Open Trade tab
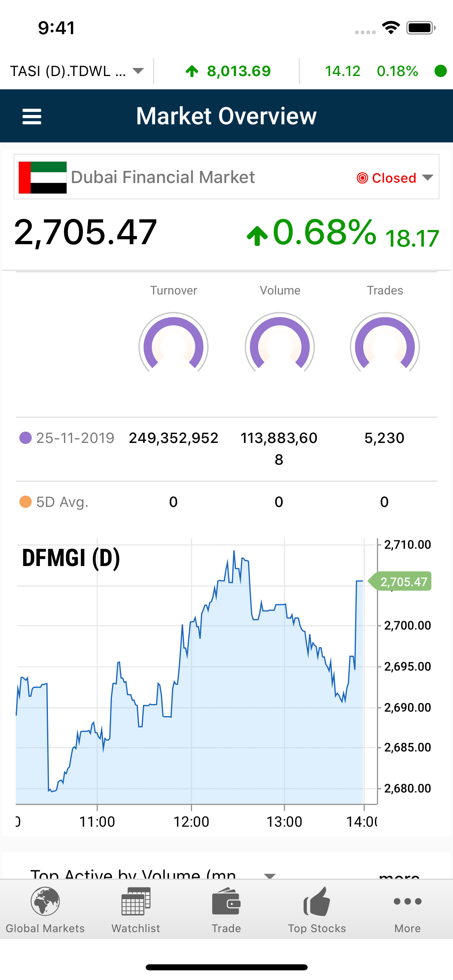The height and width of the screenshot is (980, 453). (226, 910)
